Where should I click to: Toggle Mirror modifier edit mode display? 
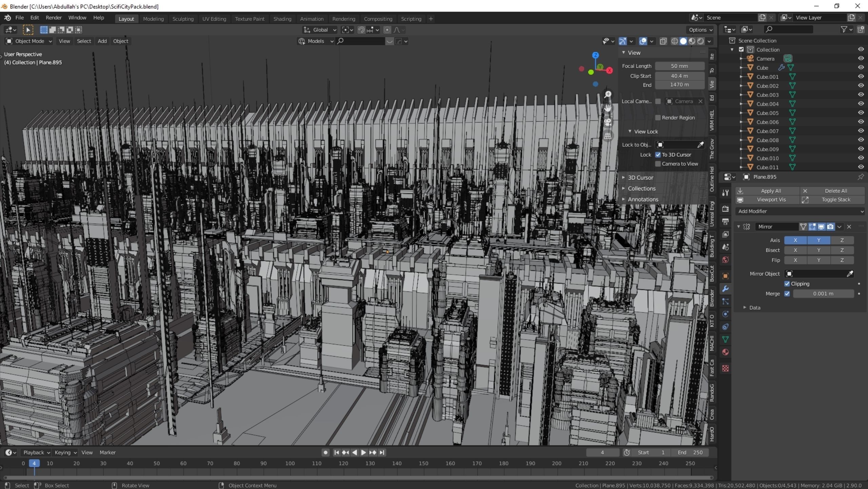812,227
